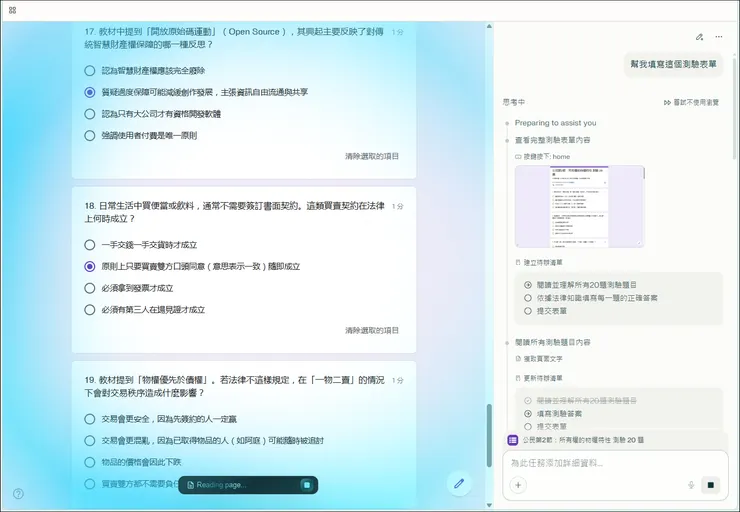Viewport: 740px width, 512px height.
Task: Click the in-progress marker beside 閱讀並理解所有20題測驗題目
Action: [x=528, y=285]
